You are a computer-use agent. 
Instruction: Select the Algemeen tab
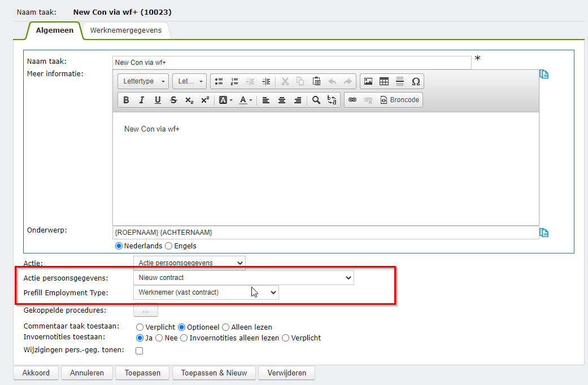(54, 30)
